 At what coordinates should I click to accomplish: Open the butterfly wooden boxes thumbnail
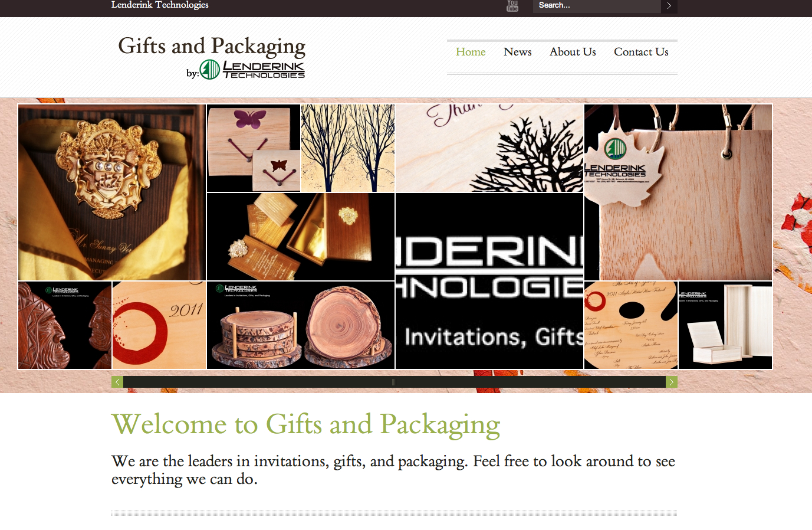tap(254, 148)
